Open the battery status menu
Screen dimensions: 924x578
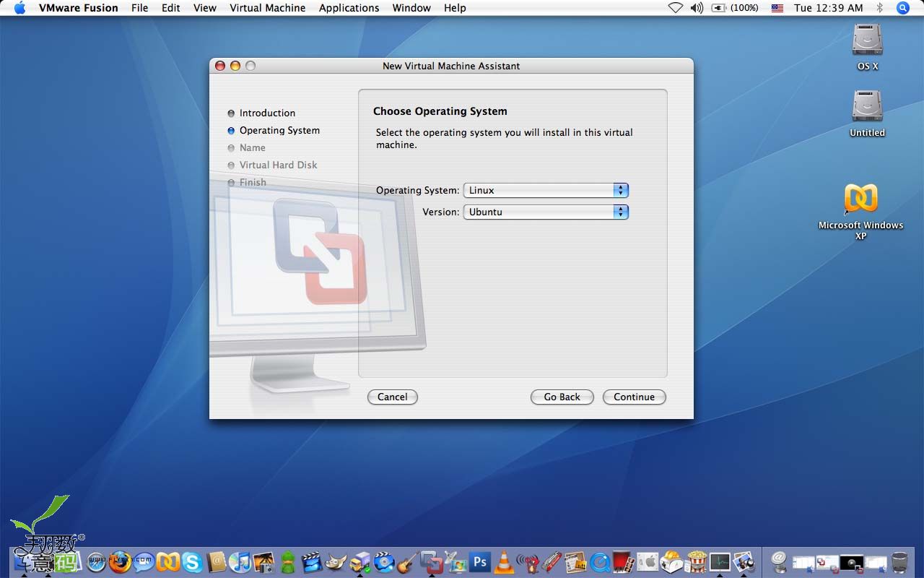(x=735, y=8)
